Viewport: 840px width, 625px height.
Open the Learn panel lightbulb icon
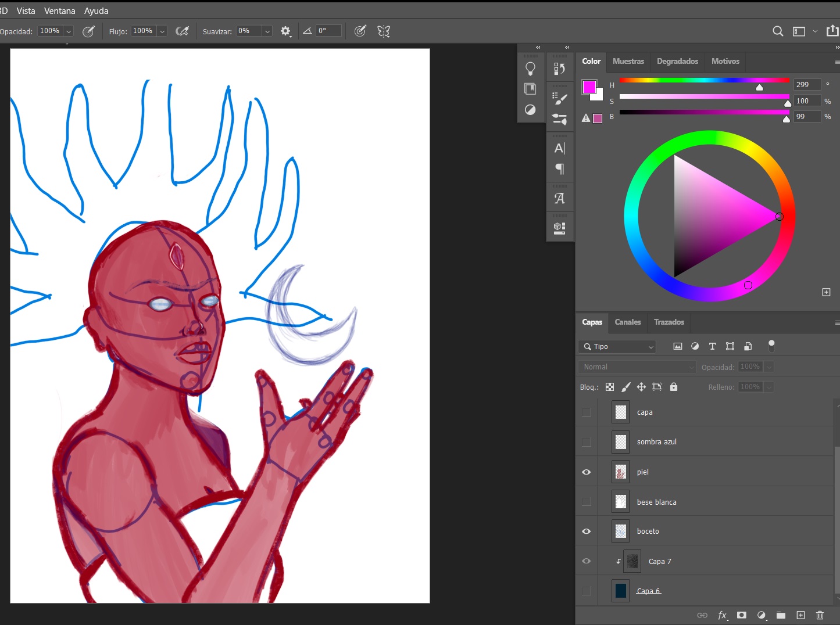[x=530, y=69]
